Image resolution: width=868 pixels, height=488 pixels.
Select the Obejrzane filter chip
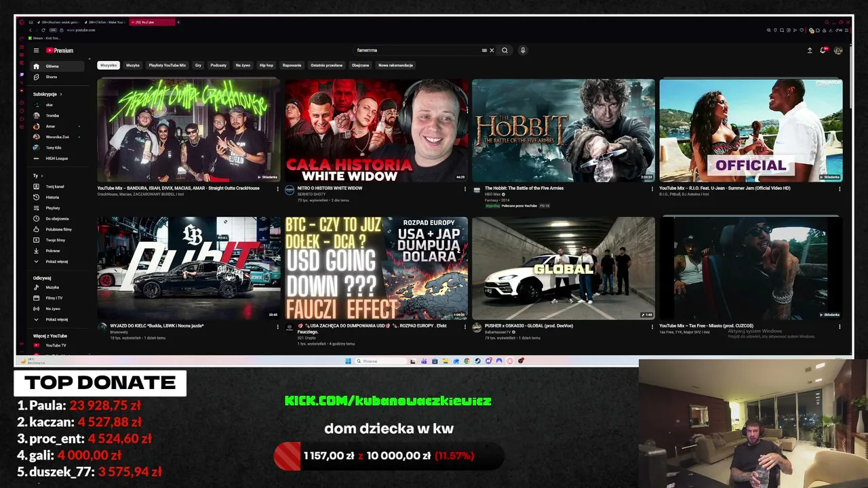[x=361, y=66]
